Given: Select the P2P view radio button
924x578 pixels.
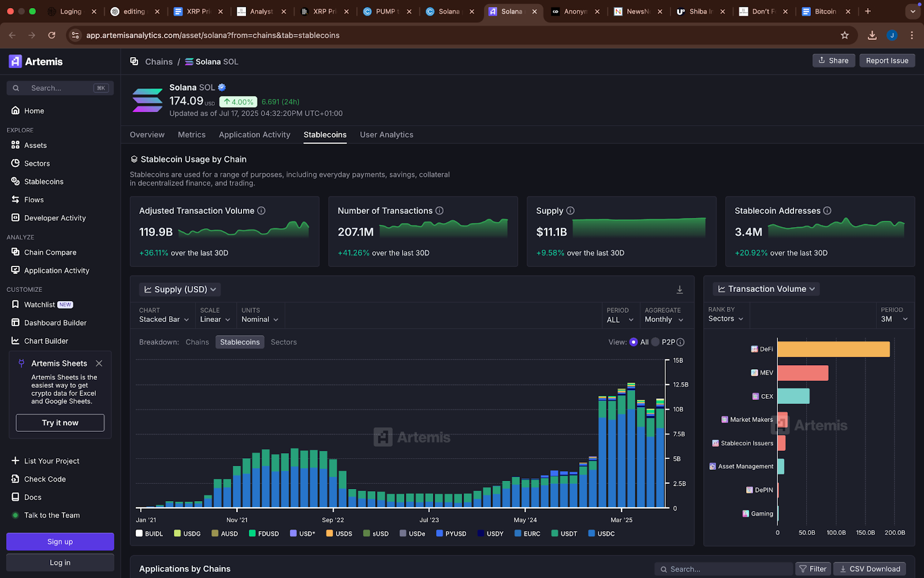Looking at the screenshot, I should pyautogui.click(x=655, y=342).
